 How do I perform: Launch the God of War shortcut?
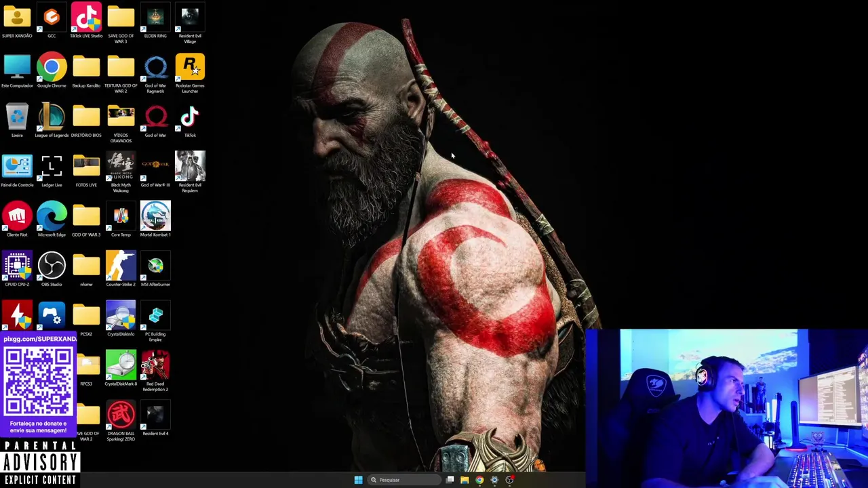(x=155, y=121)
